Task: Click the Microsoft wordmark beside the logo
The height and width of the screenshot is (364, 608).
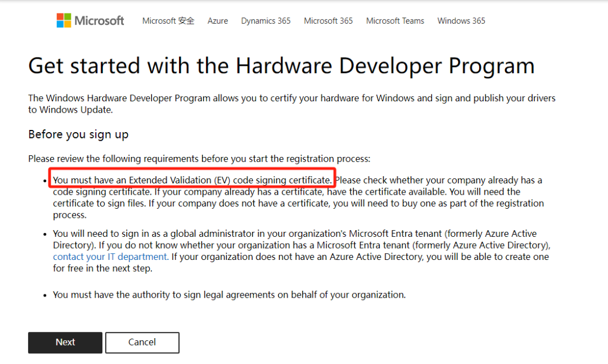Action: click(x=99, y=21)
